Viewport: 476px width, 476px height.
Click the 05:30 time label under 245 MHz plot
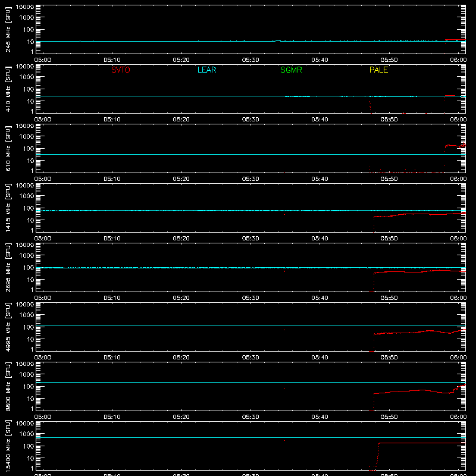coord(250,60)
